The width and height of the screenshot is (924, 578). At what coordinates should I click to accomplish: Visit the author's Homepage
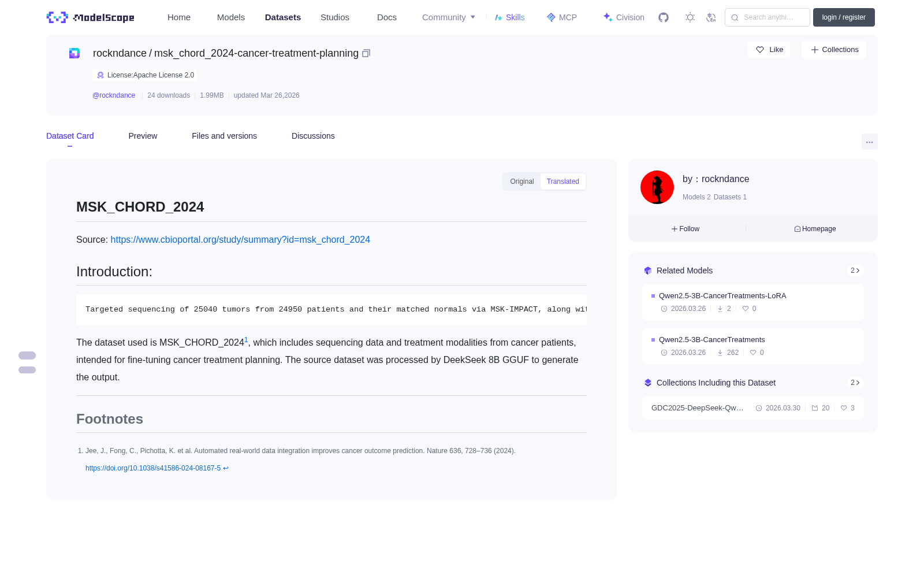[815, 229]
